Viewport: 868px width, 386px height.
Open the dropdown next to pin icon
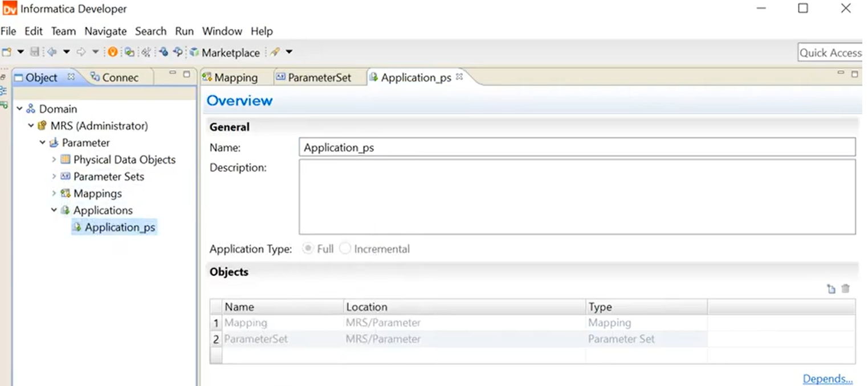(289, 52)
